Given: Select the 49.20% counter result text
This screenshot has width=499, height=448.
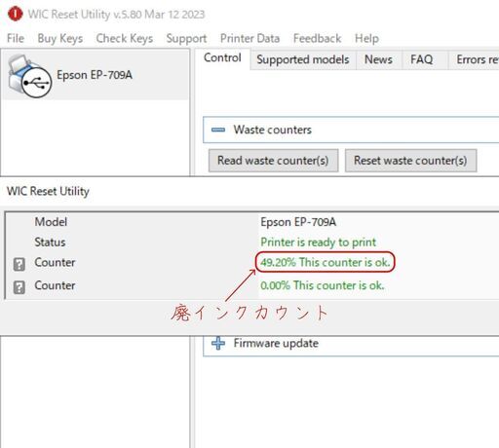Looking at the screenshot, I should pos(325,262).
